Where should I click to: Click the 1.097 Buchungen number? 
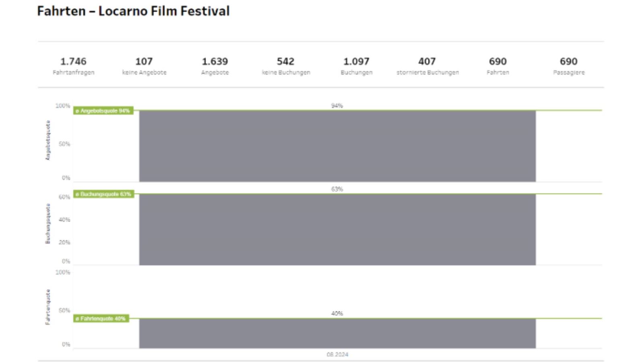[x=356, y=62]
